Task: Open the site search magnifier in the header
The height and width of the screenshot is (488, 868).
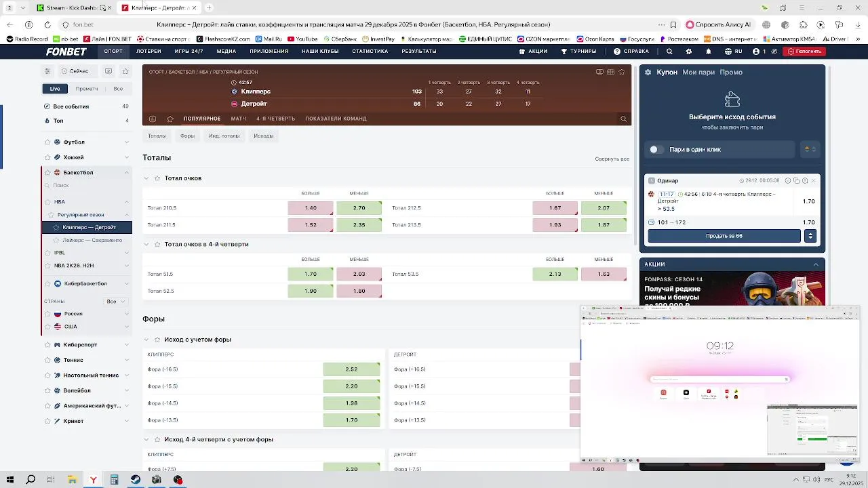Action: 669,52
